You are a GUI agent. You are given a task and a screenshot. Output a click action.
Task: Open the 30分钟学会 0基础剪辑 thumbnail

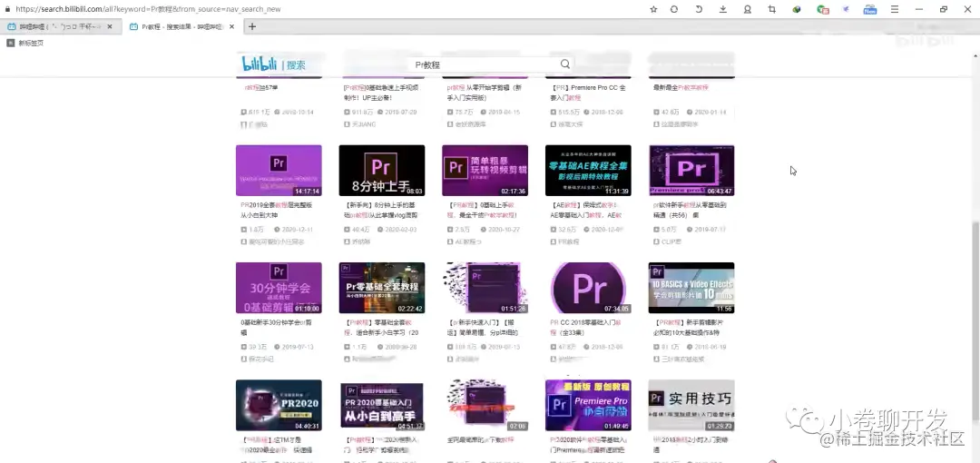[x=279, y=288]
